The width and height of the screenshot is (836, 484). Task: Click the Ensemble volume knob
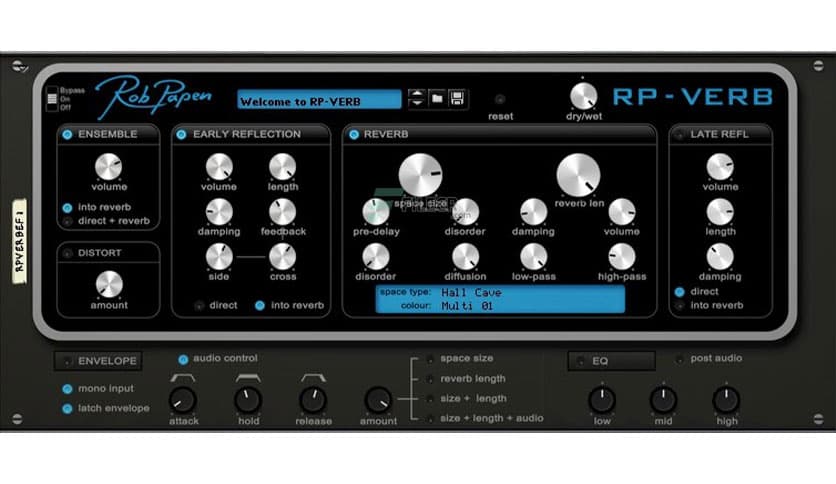[x=108, y=167]
